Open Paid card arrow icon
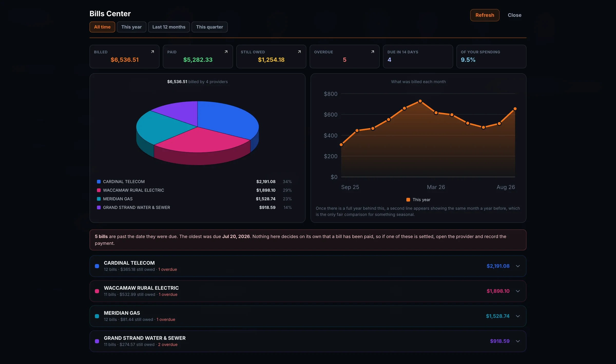 coord(226,52)
